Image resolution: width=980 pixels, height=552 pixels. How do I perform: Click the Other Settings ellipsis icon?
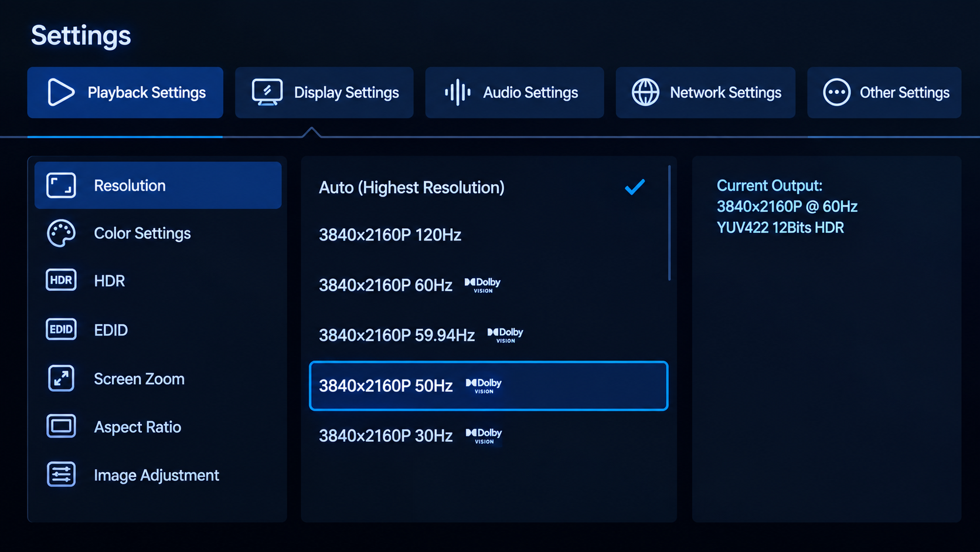(836, 92)
